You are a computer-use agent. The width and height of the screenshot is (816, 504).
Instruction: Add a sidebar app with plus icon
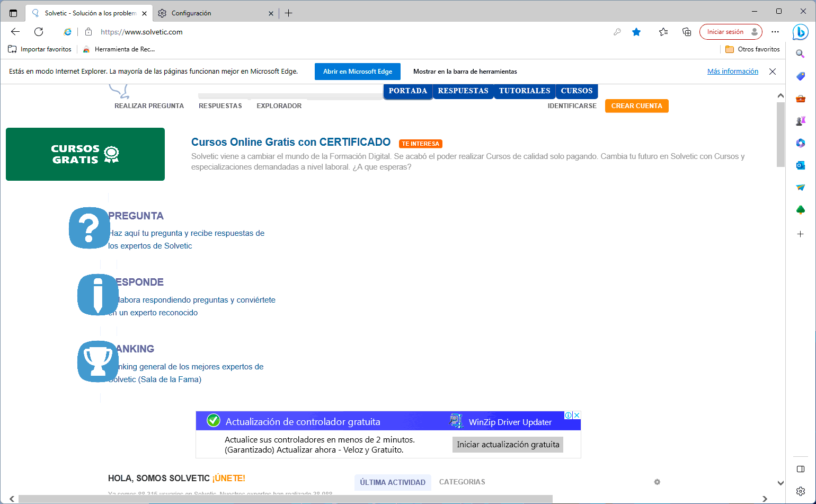(x=801, y=234)
